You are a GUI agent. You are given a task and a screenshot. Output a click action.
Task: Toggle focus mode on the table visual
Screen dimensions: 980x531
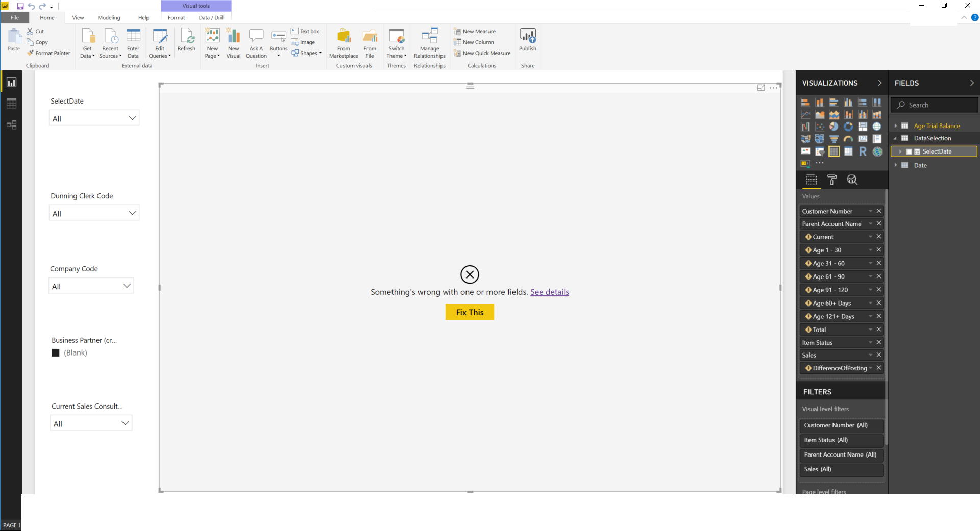point(761,88)
